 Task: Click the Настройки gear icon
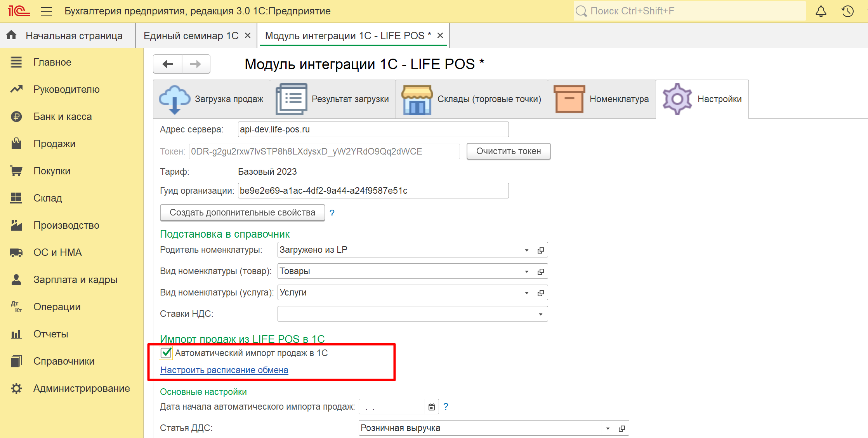677,99
